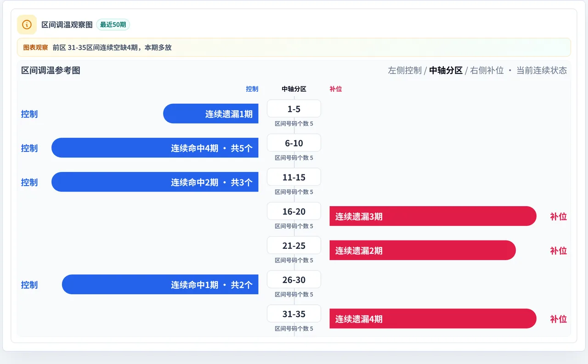Select the 11-15 interval box
Image resolution: width=588 pixels, height=364 pixels.
(x=294, y=177)
